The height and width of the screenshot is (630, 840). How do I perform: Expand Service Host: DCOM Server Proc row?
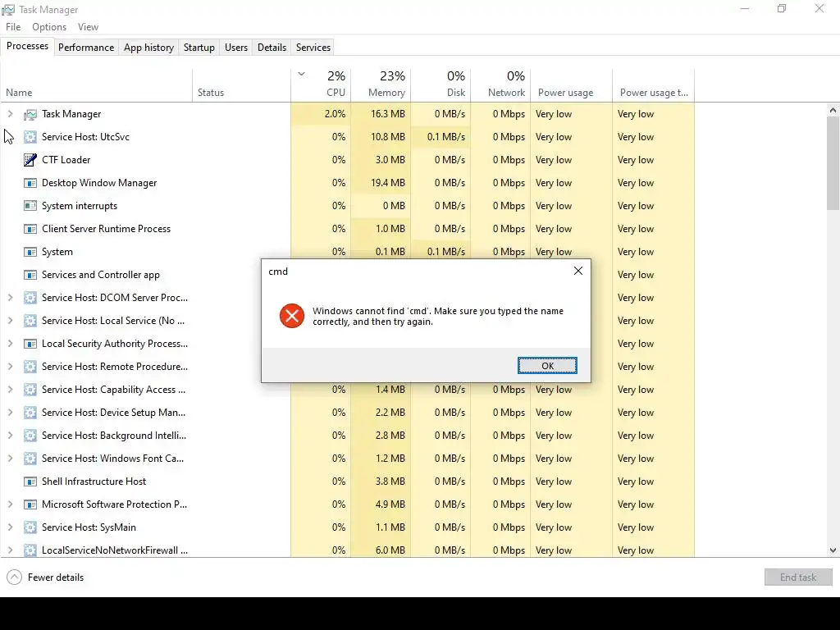click(x=10, y=297)
